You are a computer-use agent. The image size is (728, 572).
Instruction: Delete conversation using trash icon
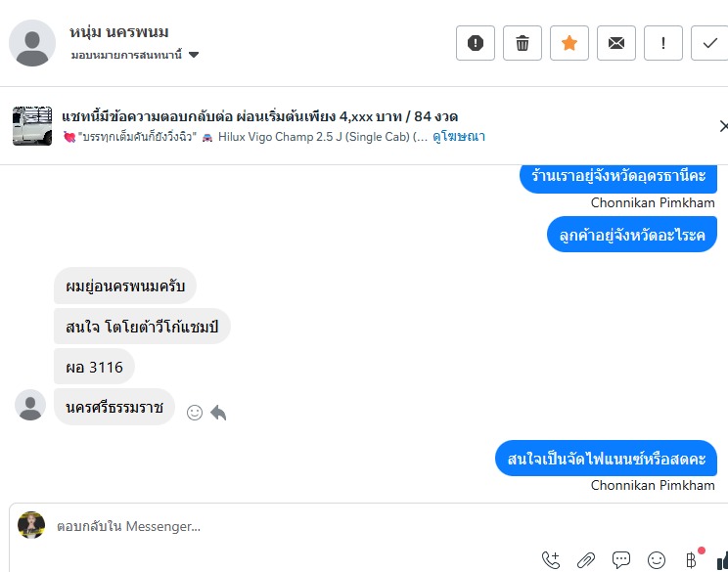click(x=523, y=43)
